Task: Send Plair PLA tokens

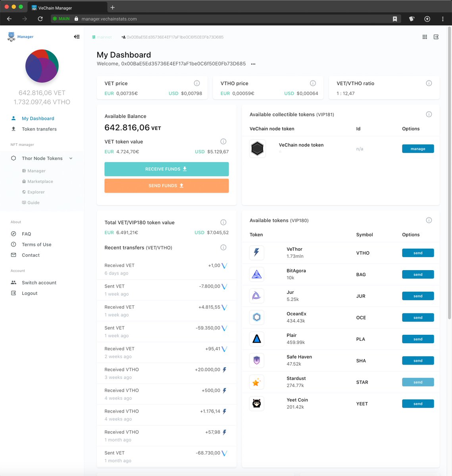Action: point(418,339)
